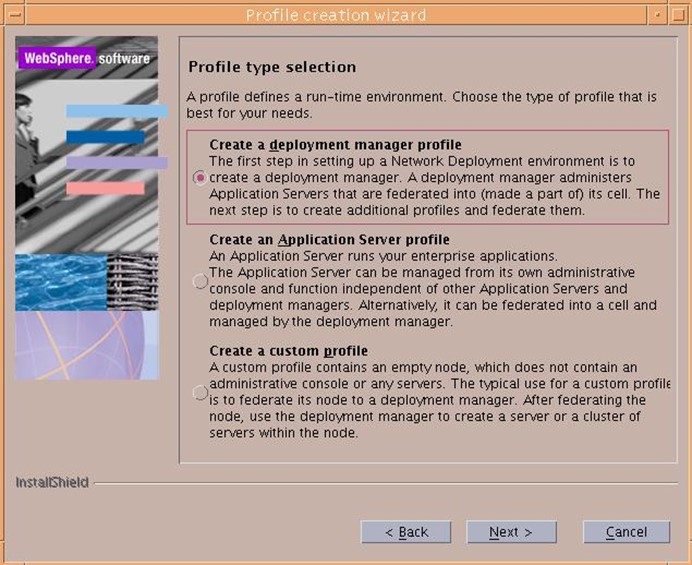Click the dark blue bar in sidebar

coord(105,136)
